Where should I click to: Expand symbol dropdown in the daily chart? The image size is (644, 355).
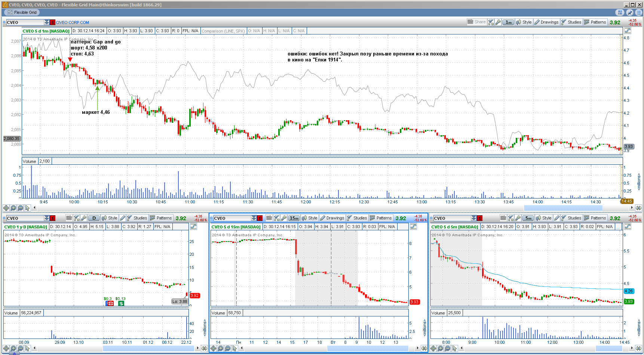pos(47,218)
